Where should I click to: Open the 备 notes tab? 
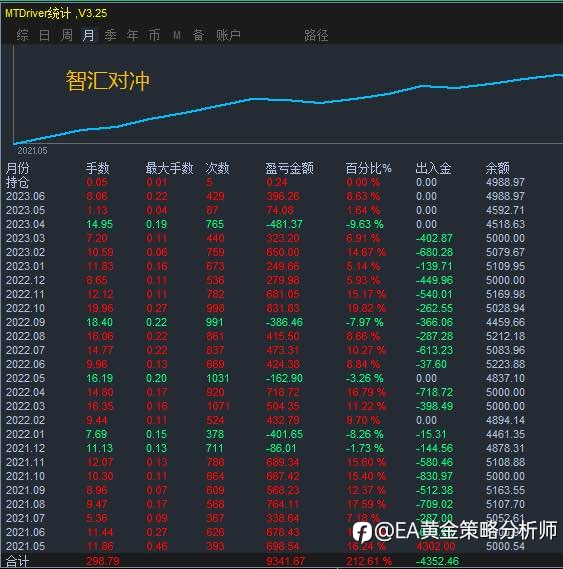[x=198, y=35]
